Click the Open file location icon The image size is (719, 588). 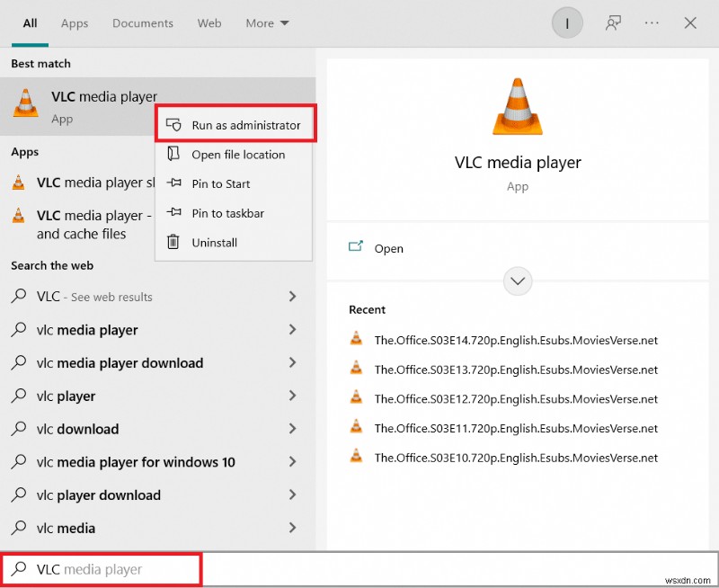point(172,155)
